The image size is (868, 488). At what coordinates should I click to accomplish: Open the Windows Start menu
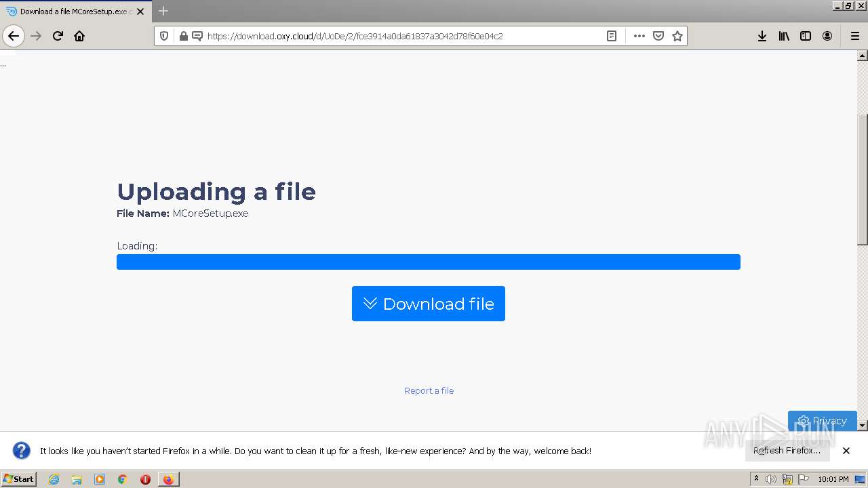pyautogui.click(x=19, y=479)
